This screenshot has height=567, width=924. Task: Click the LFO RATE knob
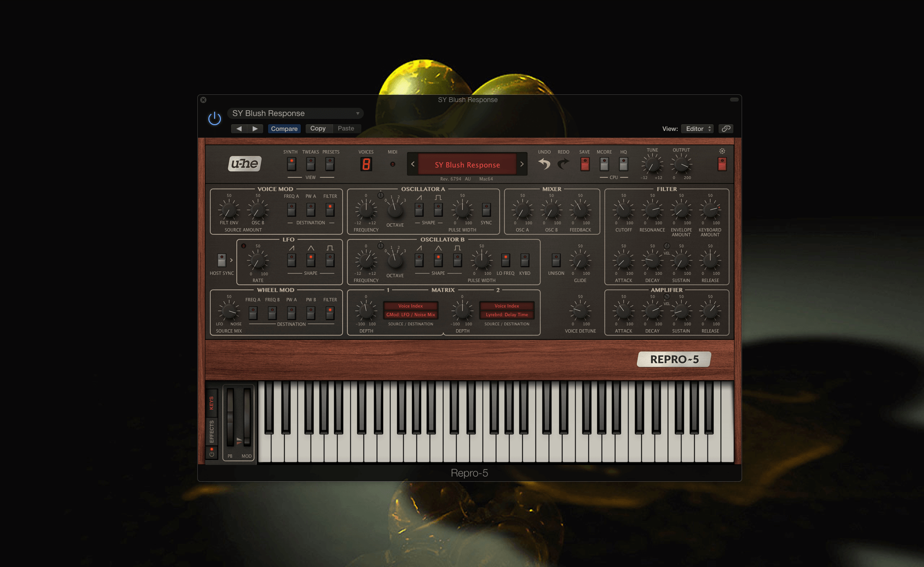point(257,261)
